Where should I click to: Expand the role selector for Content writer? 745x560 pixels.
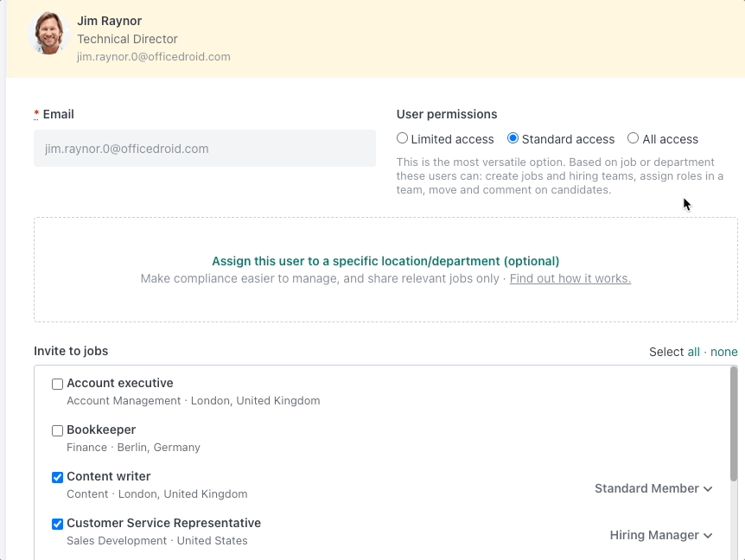coord(653,488)
